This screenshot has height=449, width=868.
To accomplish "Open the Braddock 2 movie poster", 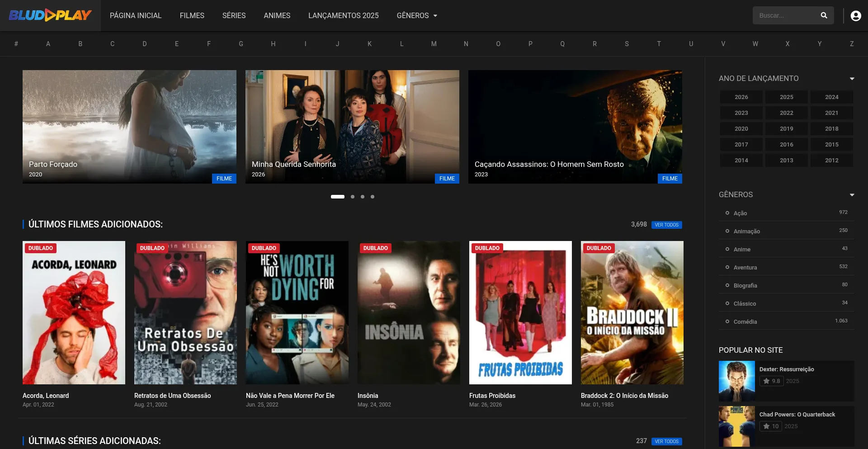I will (x=632, y=312).
